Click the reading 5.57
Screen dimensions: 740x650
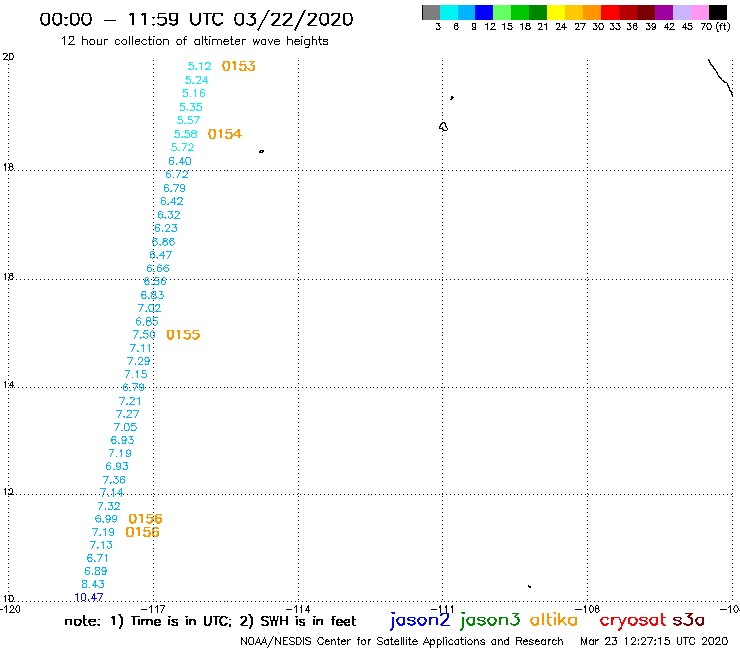point(188,120)
